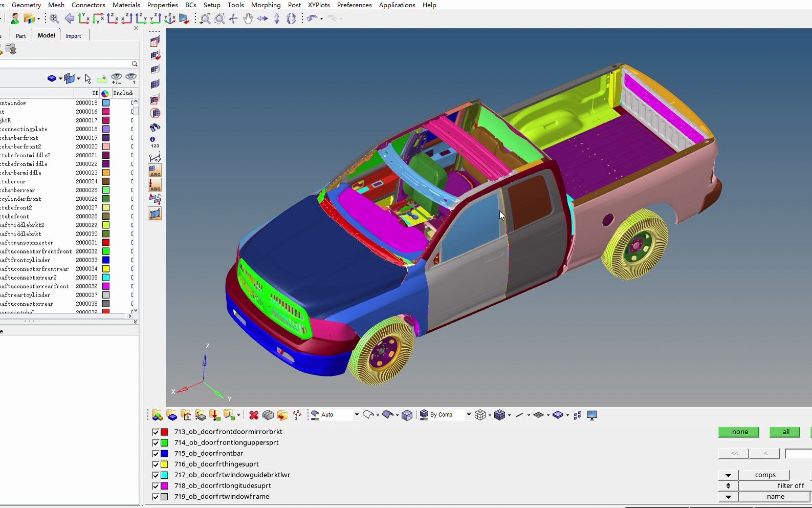The image size is (812, 508).
Task: Click the undo arrow icon
Action: point(312,19)
